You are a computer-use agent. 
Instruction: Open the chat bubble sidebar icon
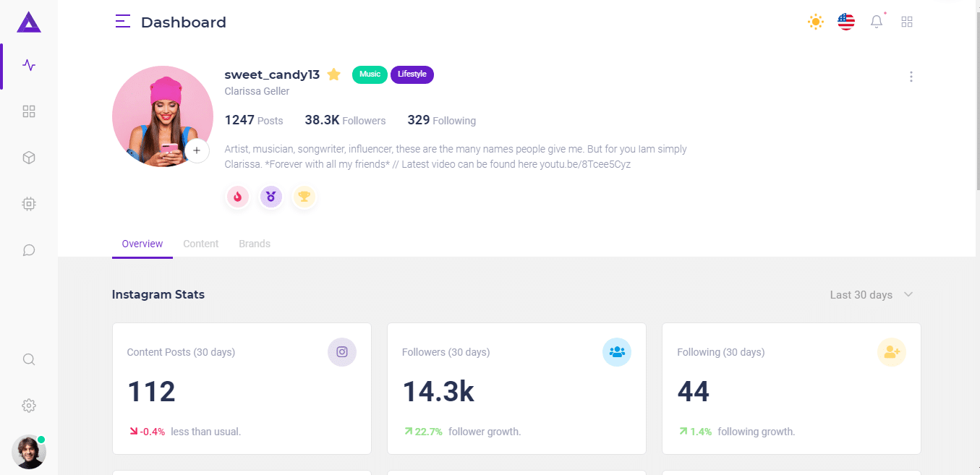pyautogui.click(x=28, y=249)
